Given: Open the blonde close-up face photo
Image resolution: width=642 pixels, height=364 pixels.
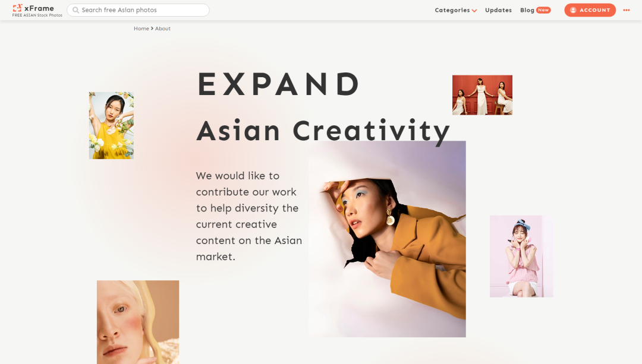Looking at the screenshot, I should [x=138, y=322].
